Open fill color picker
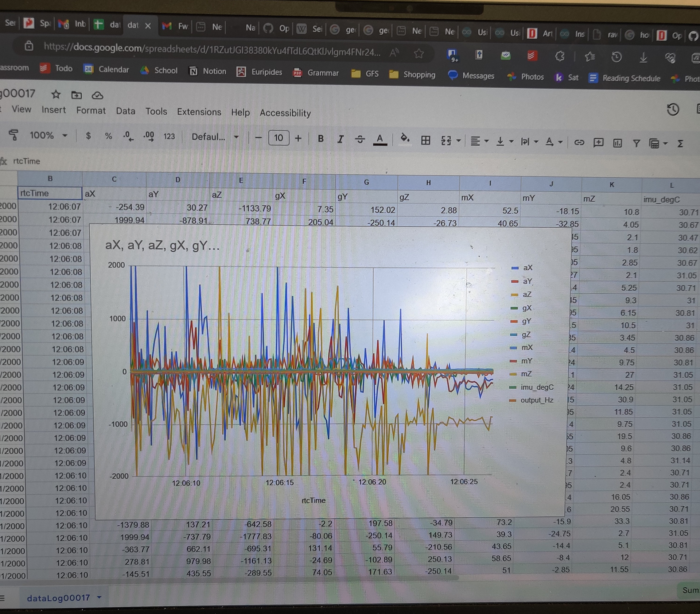The width and height of the screenshot is (700, 614). tap(405, 139)
